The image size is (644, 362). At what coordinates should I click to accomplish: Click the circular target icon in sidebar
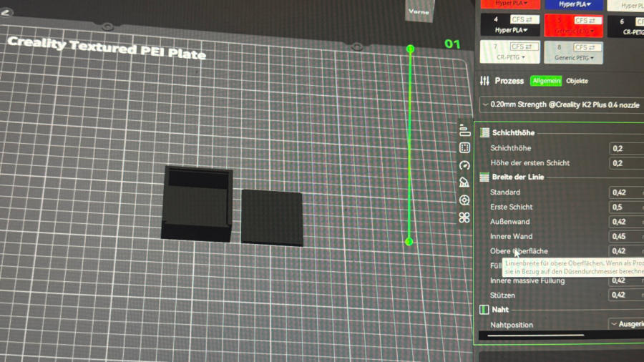click(x=464, y=200)
